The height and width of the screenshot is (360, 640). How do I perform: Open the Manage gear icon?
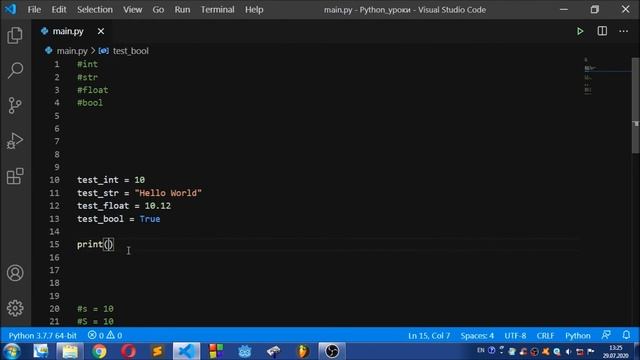(15, 308)
